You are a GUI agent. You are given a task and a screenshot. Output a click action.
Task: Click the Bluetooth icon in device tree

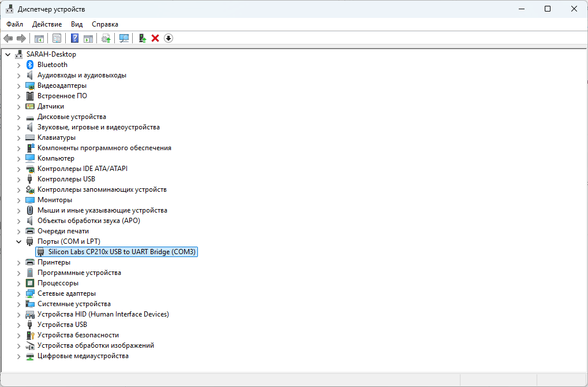coord(31,65)
